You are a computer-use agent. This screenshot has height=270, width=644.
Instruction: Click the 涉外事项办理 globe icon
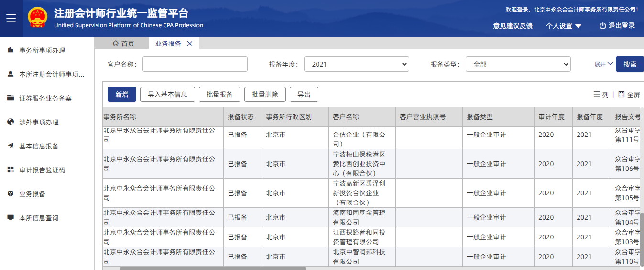tap(11, 122)
